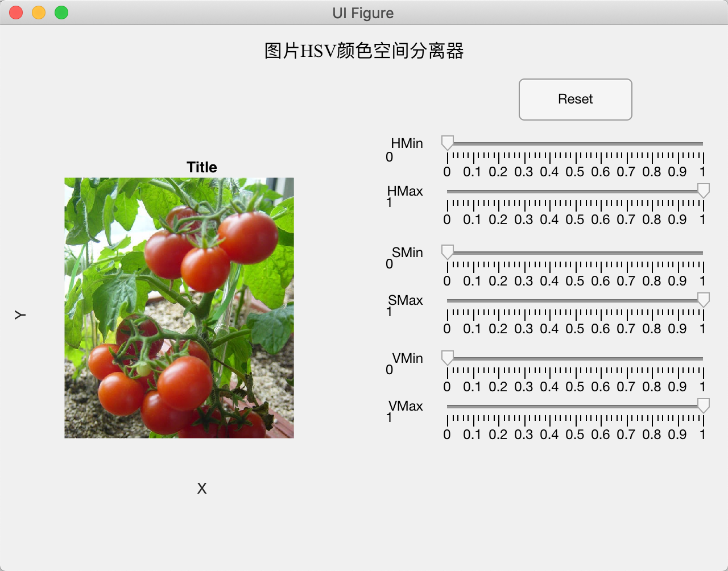Select the VMax slider thumb
Viewport: 728px width, 571px height.
[x=703, y=406]
